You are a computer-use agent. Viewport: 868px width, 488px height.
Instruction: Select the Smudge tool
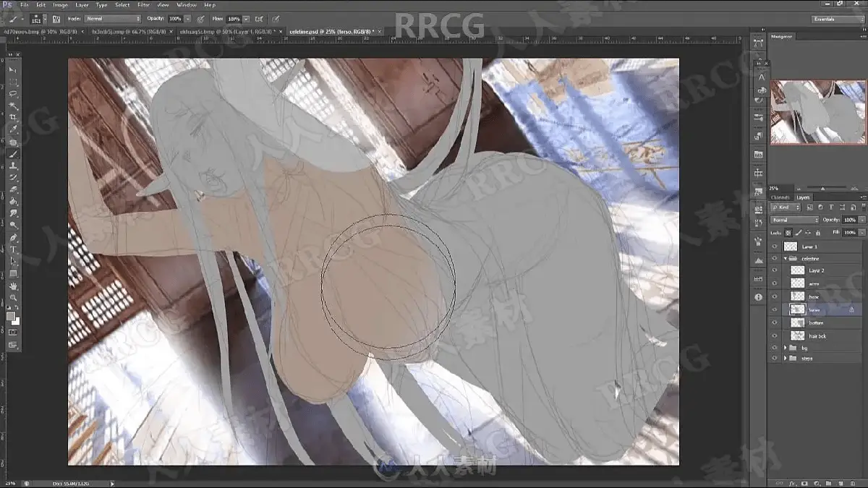[x=12, y=213]
